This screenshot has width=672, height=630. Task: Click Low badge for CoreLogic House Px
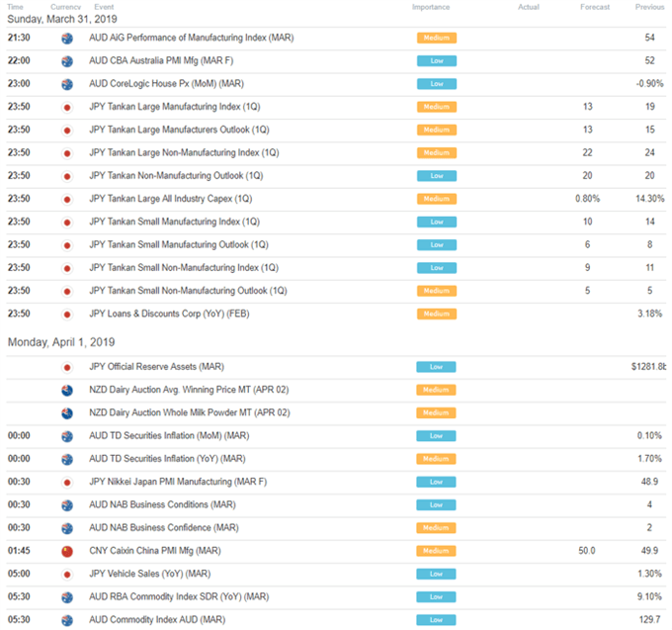pos(437,84)
